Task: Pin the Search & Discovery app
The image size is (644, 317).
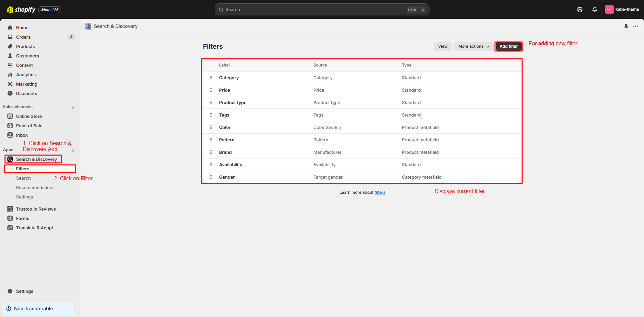Action: (626, 26)
